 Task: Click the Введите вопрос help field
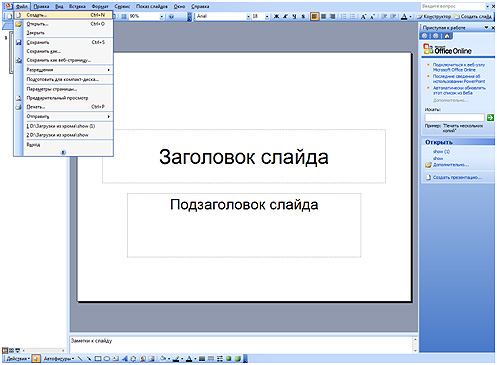453,6
